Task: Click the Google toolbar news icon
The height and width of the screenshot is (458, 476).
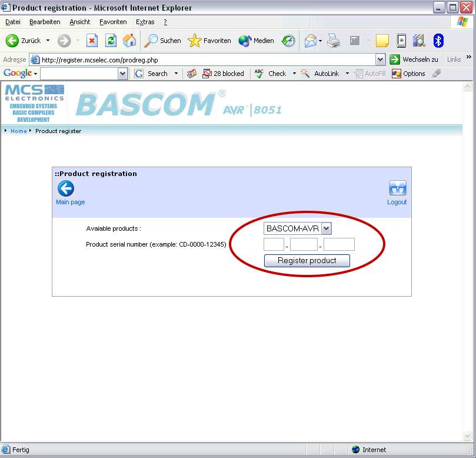Action: pyautogui.click(x=192, y=74)
